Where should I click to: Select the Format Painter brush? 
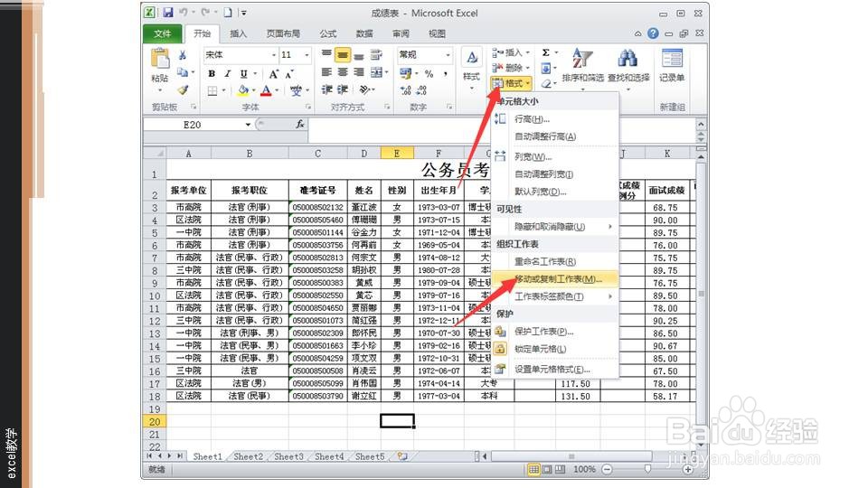[183, 89]
